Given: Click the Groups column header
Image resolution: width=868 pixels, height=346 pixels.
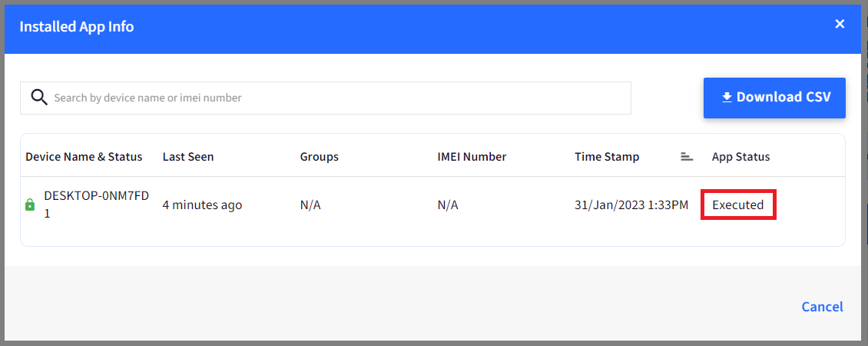Looking at the screenshot, I should [x=320, y=157].
